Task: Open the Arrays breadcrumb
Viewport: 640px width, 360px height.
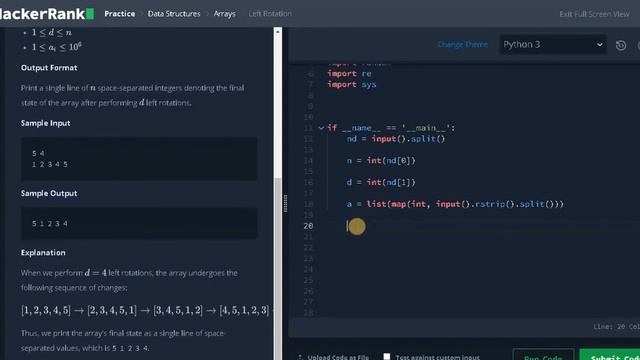Action: (224, 13)
